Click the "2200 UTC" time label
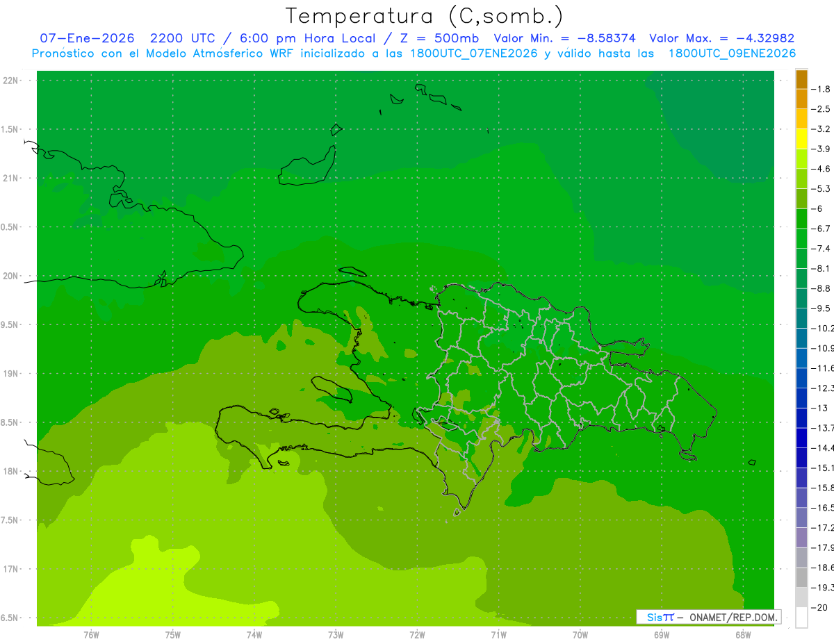Screen dimensions: 834x644 click(183, 38)
